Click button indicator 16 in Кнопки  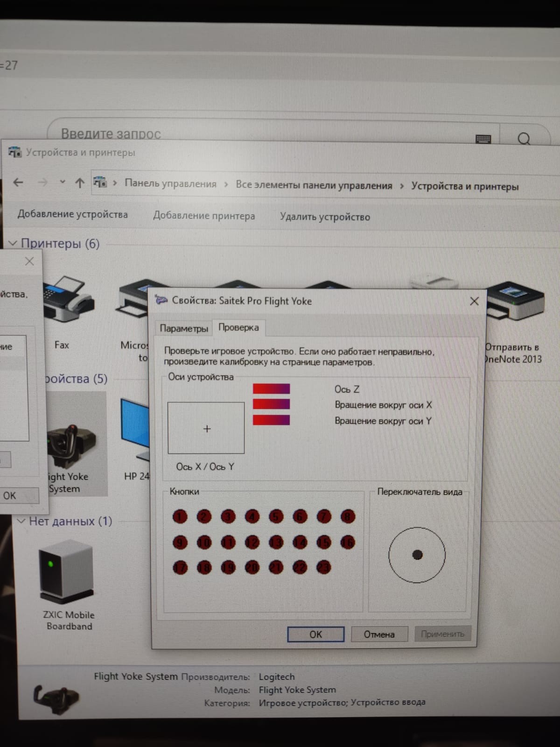coord(348,542)
